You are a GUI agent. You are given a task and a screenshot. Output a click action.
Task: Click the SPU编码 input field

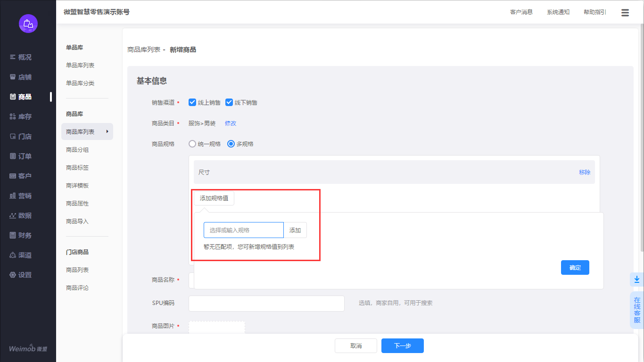tap(266, 304)
